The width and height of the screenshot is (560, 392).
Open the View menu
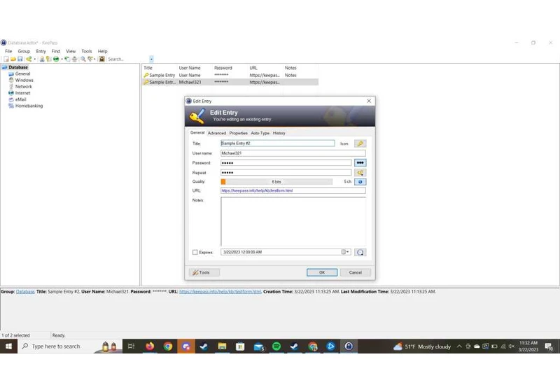(71, 51)
